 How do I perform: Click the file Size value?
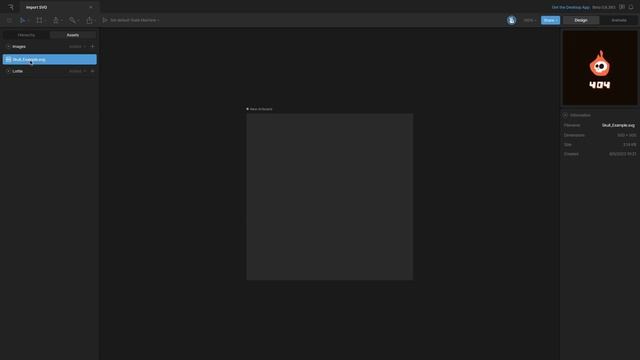tap(629, 144)
